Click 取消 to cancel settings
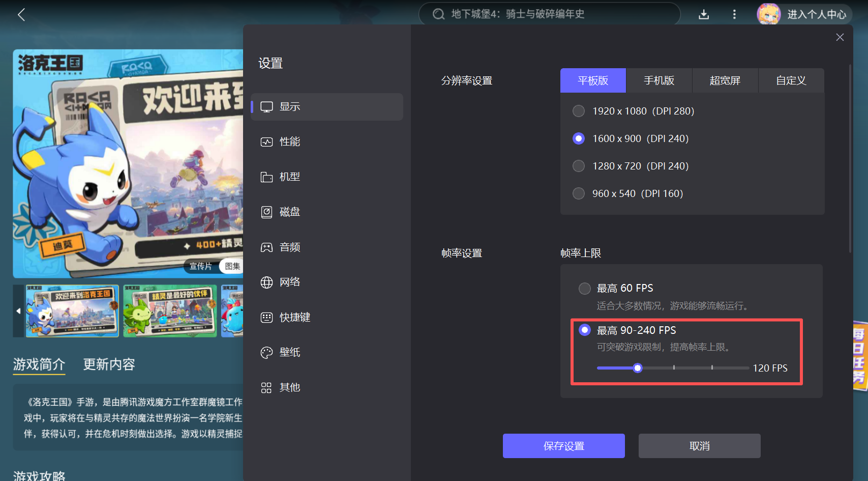Image resolution: width=868 pixels, height=481 pixels. [x=700, y=446]
